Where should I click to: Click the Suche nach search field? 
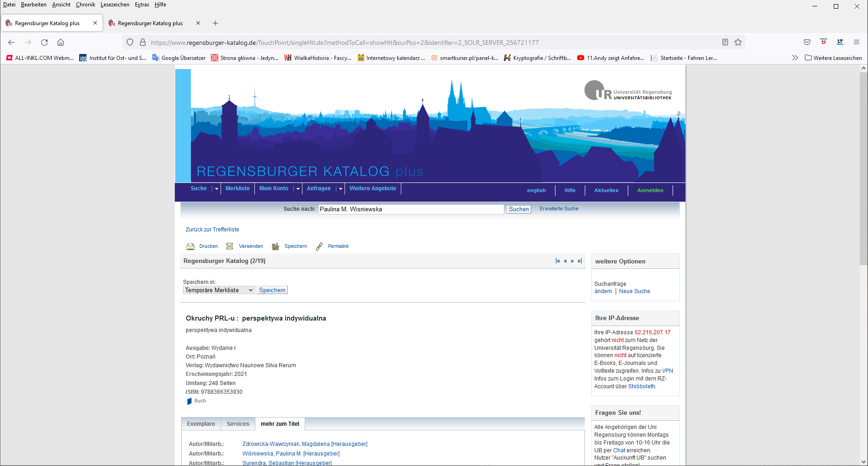[411, 209]
